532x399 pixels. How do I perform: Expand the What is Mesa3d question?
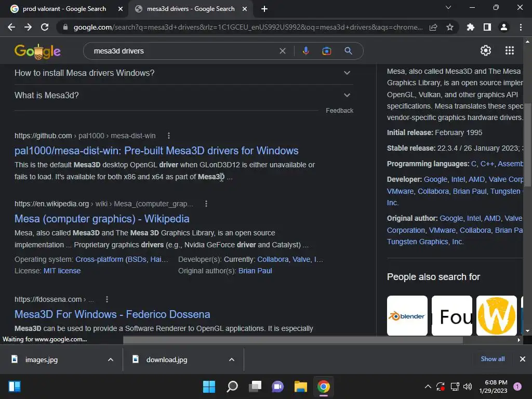tap(184, 96)
